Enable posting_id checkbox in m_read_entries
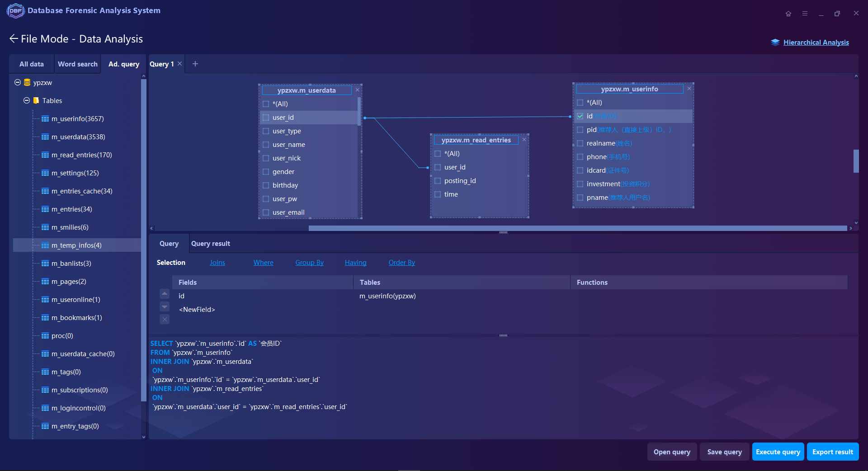 (438, 181)
